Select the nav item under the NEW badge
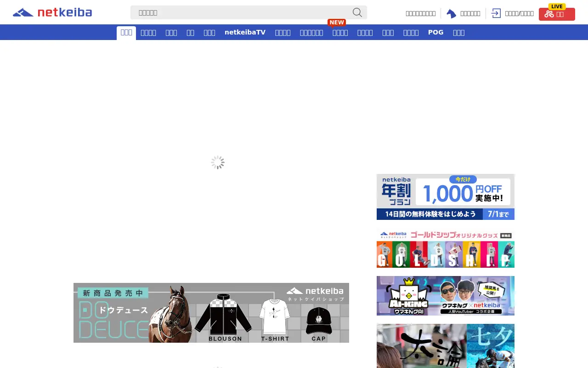The image size is (588, 368). [340, 33]
